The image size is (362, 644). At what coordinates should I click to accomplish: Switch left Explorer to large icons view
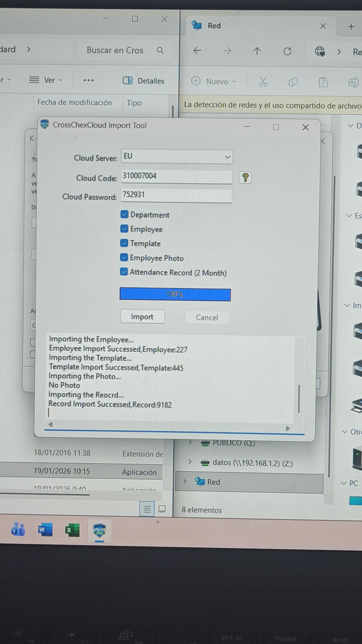162,509
